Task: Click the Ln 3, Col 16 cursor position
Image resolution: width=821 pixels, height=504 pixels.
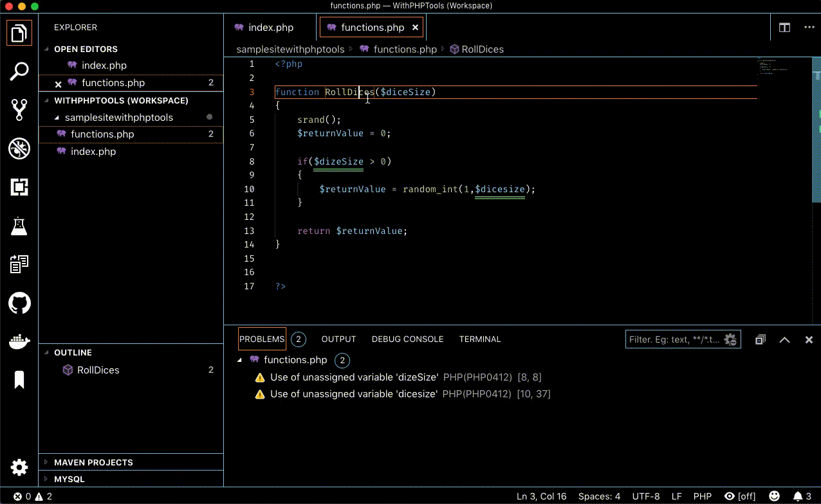Action: coord(542,496)
